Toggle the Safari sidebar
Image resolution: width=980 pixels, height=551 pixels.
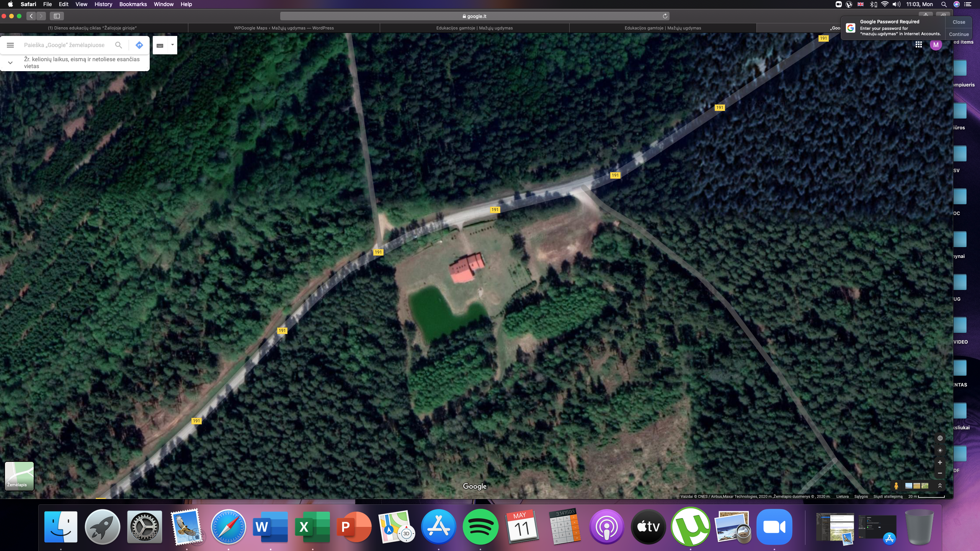[x=57, y=16]
